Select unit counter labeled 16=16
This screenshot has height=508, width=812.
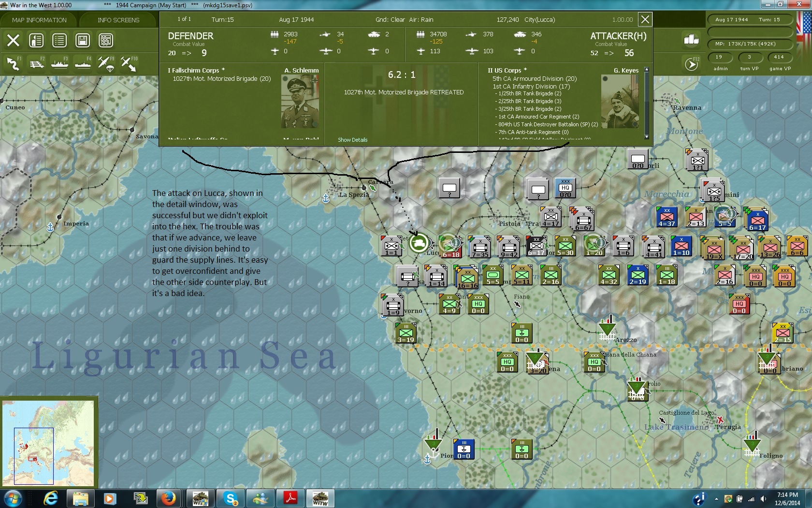(x=467, y=277)
